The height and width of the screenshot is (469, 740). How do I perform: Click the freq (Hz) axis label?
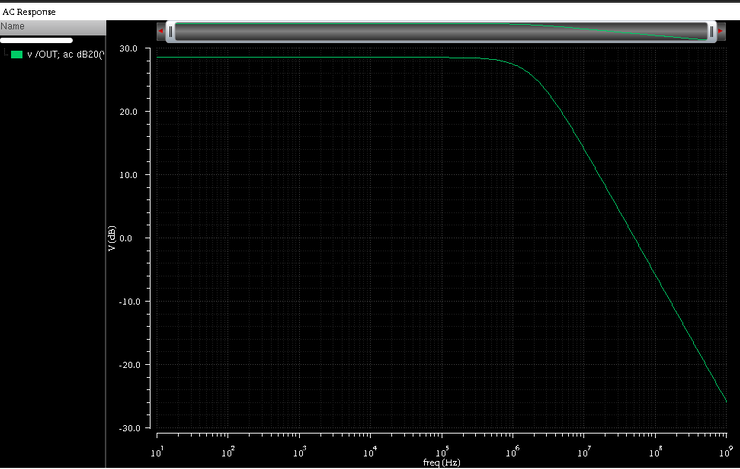click(441, 462)
